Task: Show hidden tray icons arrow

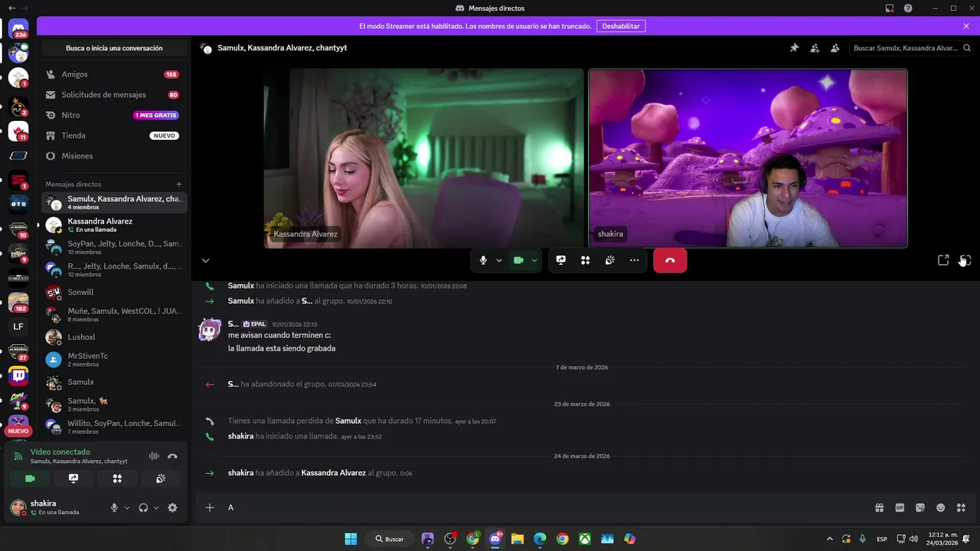Action: point(829,539)
